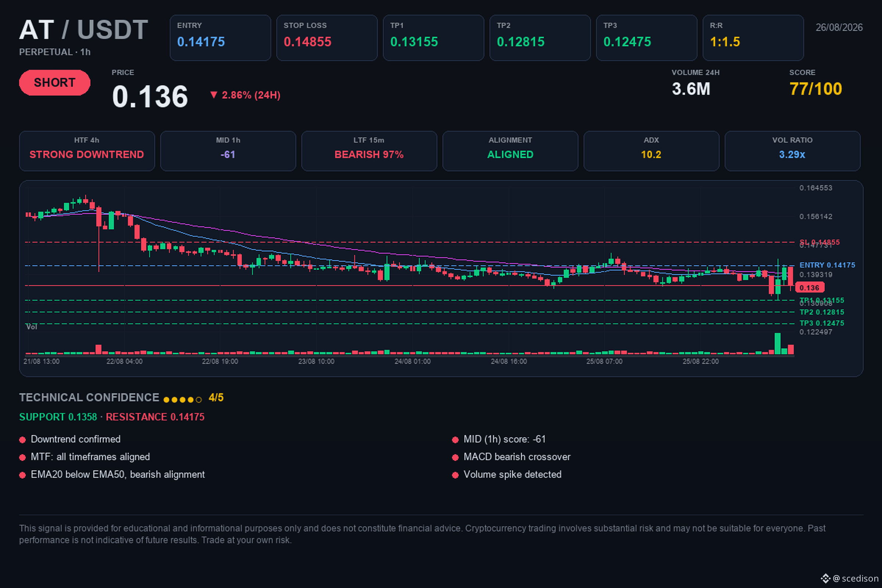Click the VOL RATIO card showing 3.29x
The width and height of the screenshot is (882, 588).
(x=792, y=151)
